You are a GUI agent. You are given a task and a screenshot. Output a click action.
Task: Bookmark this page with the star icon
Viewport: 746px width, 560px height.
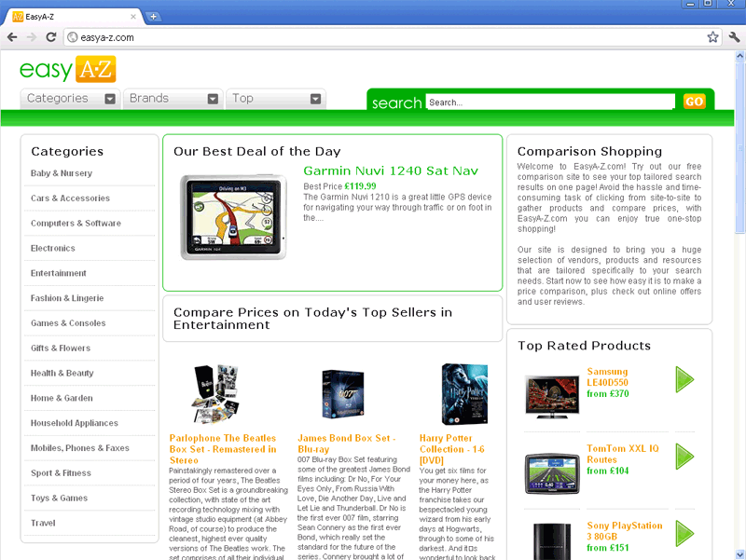pos(713,37)
